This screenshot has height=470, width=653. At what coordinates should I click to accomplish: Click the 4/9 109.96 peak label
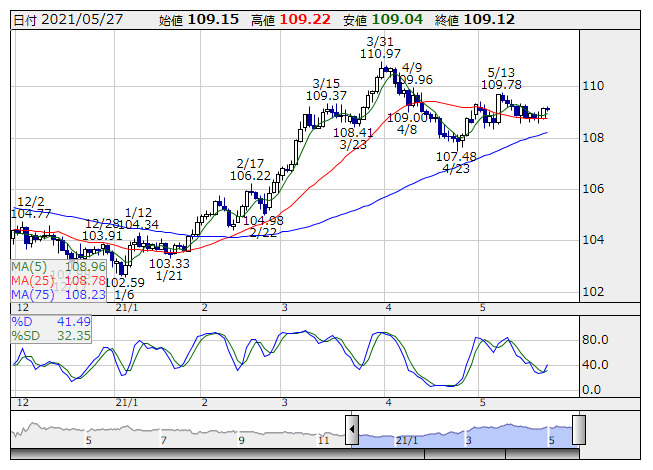pos(412,73)
